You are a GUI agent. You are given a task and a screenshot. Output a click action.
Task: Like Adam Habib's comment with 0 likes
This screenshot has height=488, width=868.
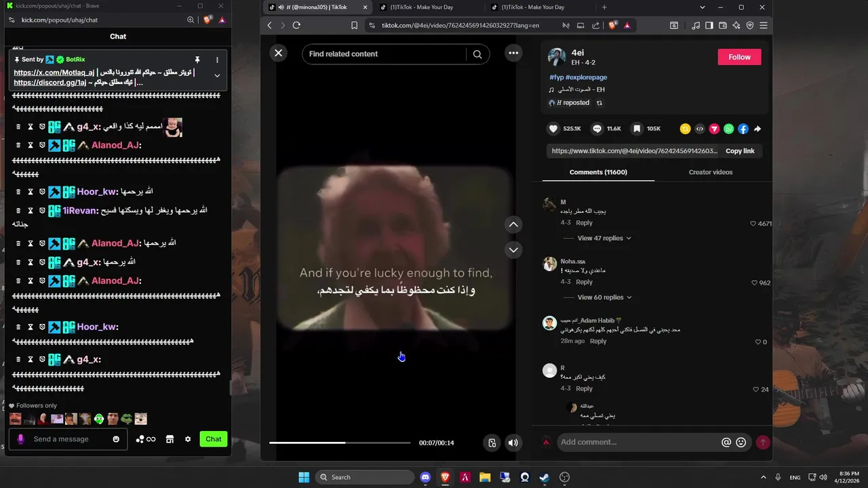(x=758, y=342)
